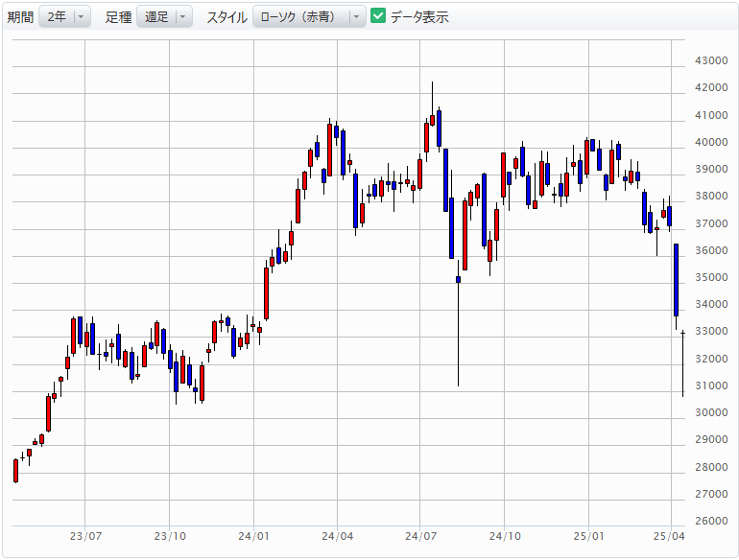
Task: Click the large blue candle after 25/04
Action: pos(676,280)
